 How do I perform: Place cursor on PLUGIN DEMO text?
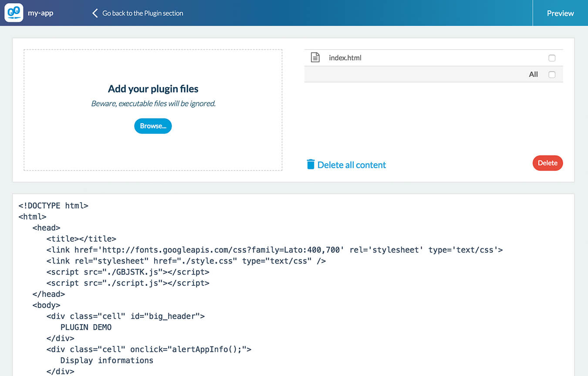pyautogui.click(x=86, y=327)
